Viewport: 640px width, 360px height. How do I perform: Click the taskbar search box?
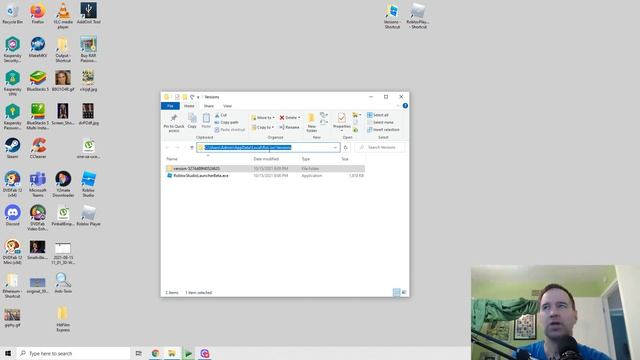[x=73, y=353]
